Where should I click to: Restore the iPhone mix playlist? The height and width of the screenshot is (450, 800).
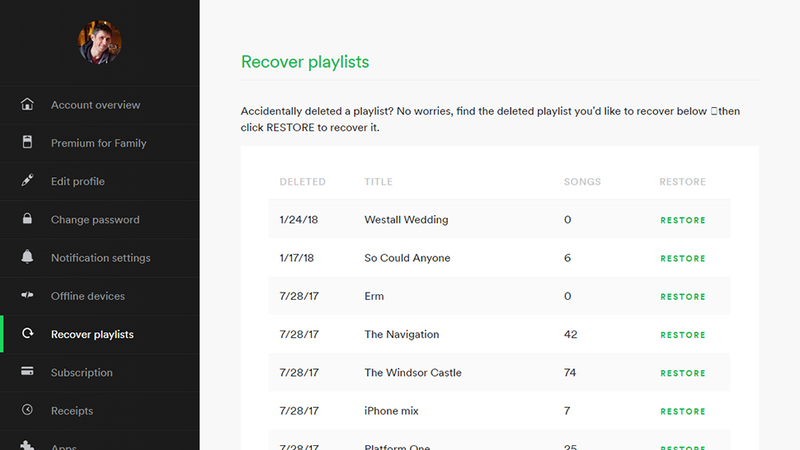pos(683,412)
